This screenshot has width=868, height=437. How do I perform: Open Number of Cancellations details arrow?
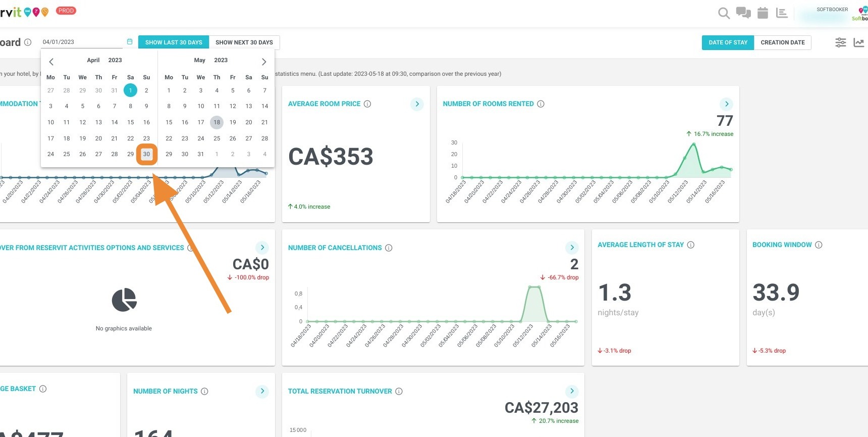click(572, 248)
